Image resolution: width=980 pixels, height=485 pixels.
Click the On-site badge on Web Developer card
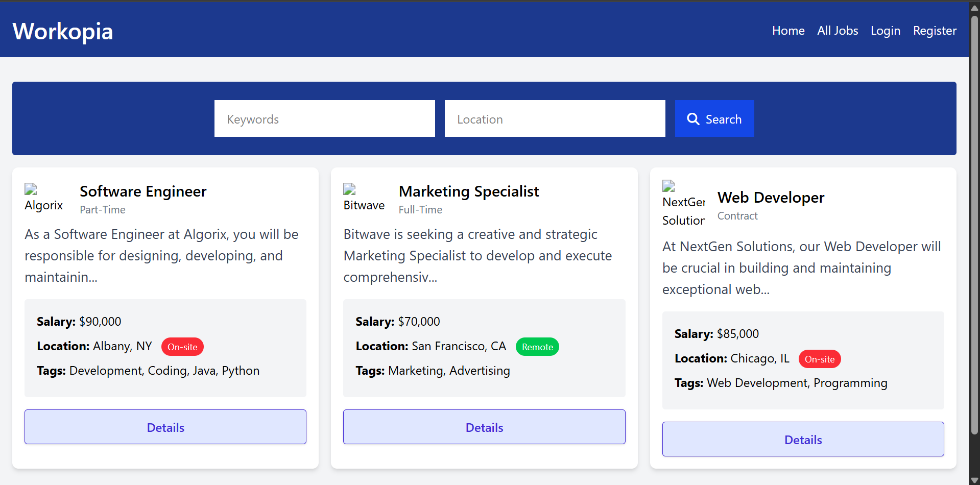point(819,359)
